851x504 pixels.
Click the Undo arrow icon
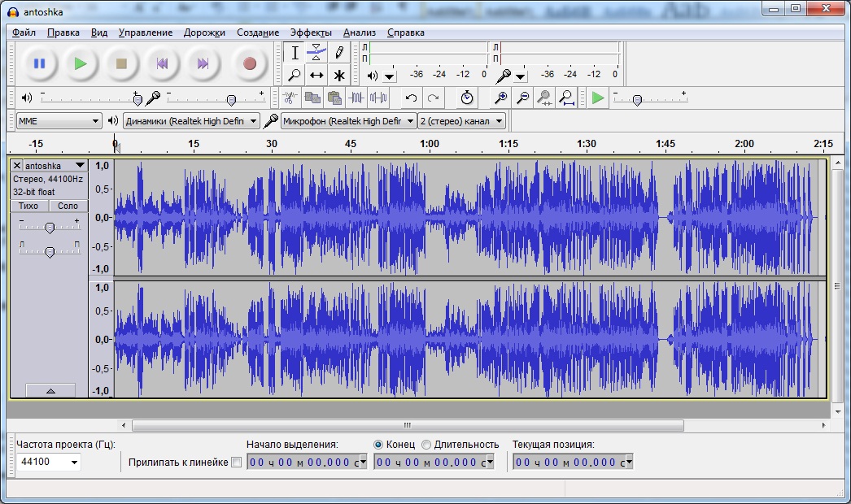click(x=412, y=98)
